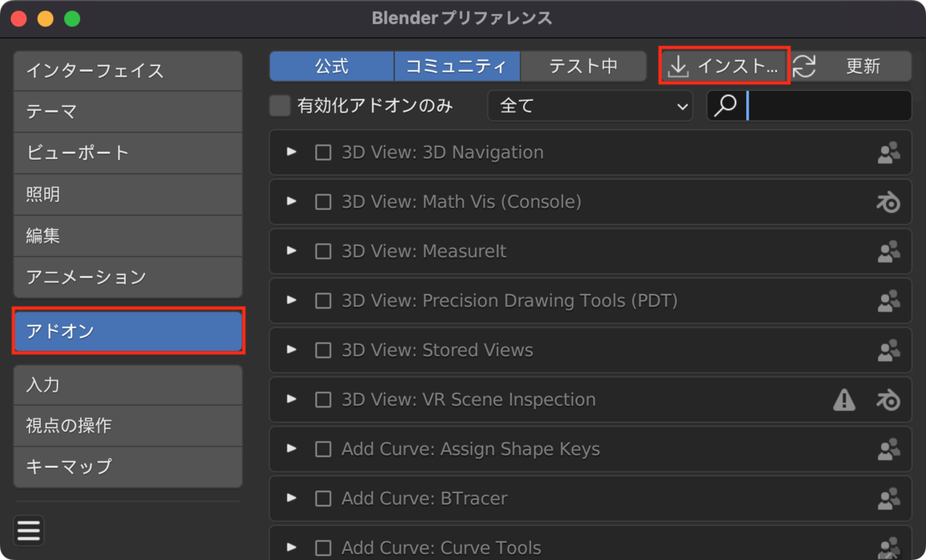926x560 pixels.
Task: Toggle the テスト中 support level filter
Action: tap(583, 66)
